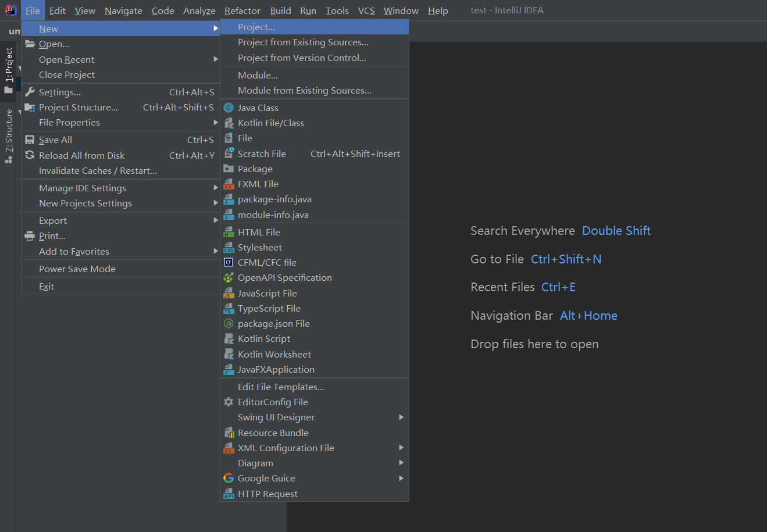
Task: Click the XML Configuration File icon
Action: pyautogui.click(x=229, y=448)
